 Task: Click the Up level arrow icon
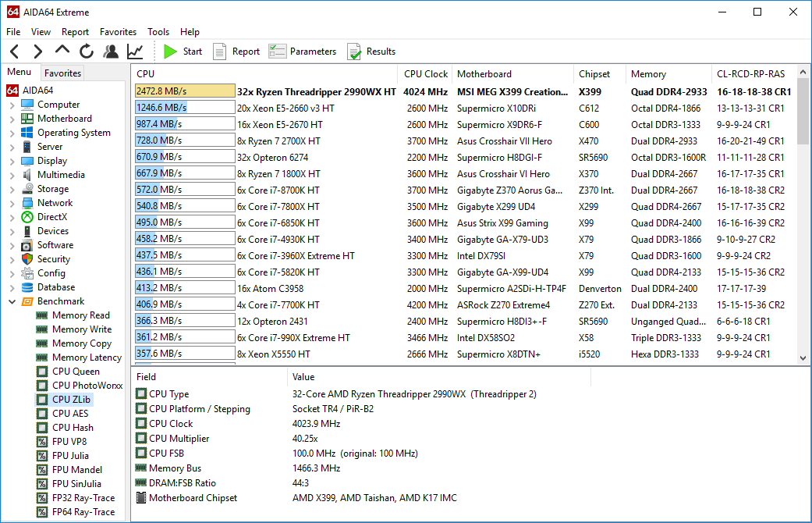click(62, 51)
